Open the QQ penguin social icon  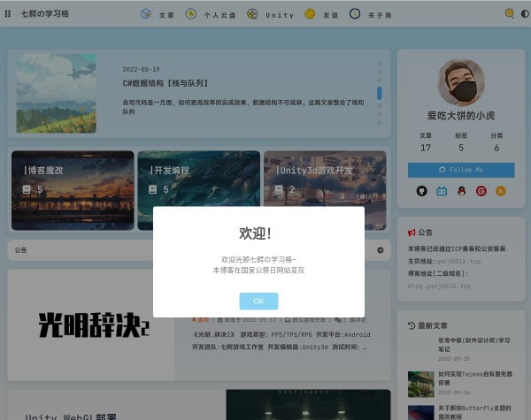[x=461, y=191]
